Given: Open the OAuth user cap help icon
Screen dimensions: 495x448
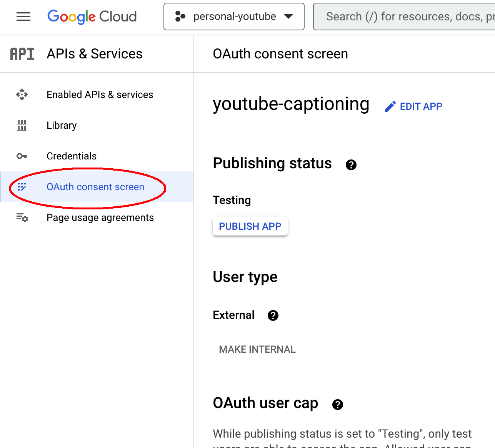Looking at the screenshot, I should (338, 405).
